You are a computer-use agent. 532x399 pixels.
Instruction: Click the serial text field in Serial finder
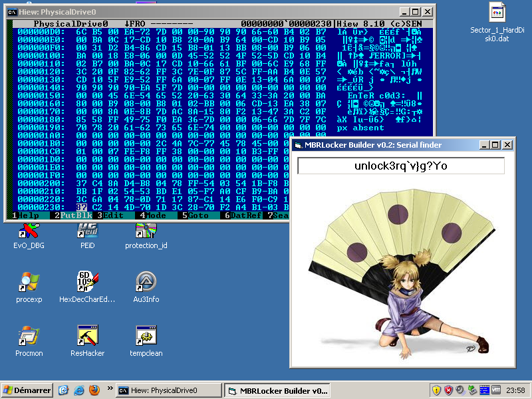coord(401,166)
